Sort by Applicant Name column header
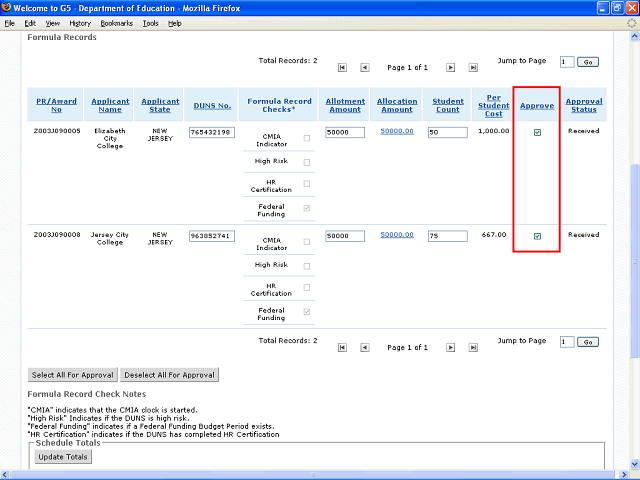The image size is (640, 480). (x=111, y=105)
